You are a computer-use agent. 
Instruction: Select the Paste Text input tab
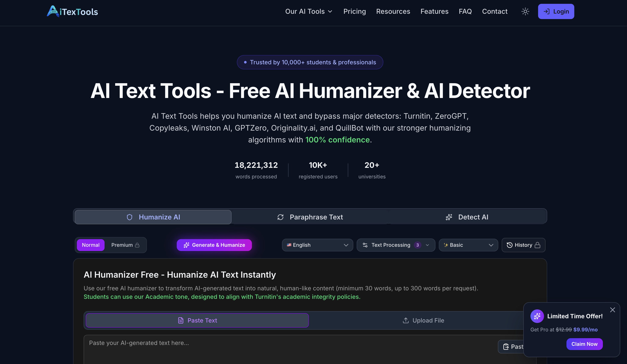coord(197,320)
